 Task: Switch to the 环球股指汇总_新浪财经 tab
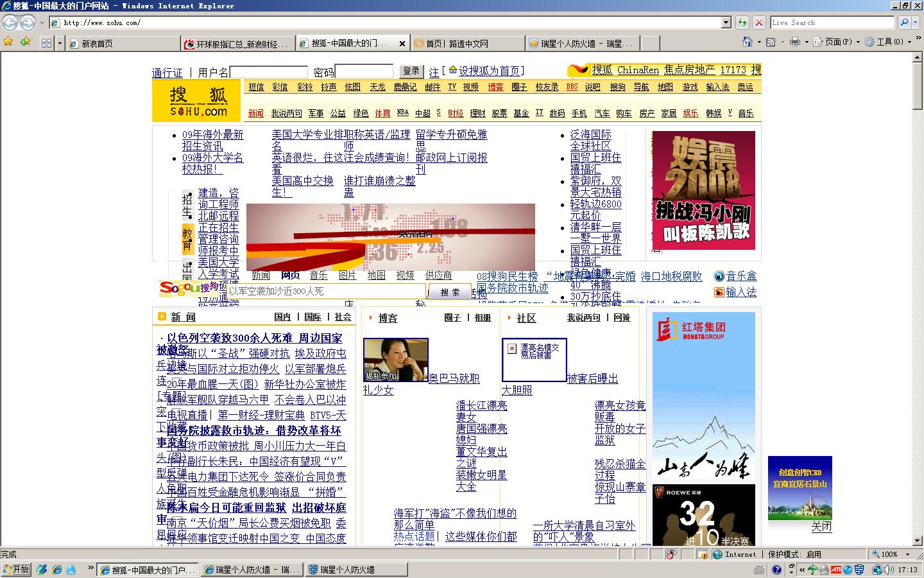(x=238, y=44)
